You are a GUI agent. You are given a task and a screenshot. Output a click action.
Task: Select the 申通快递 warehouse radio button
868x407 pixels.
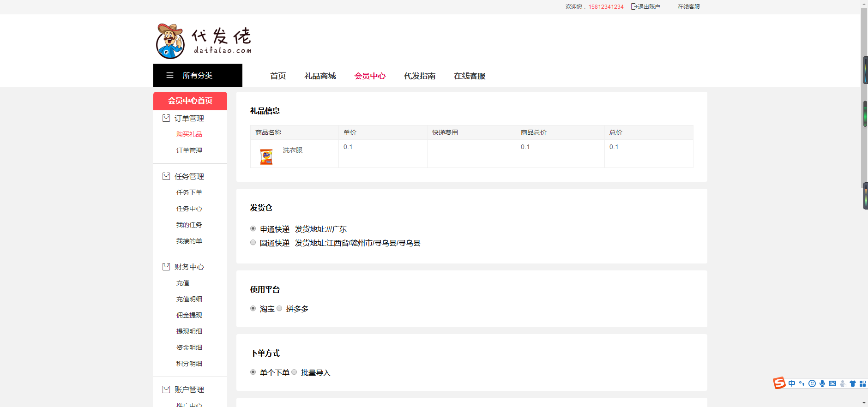[x=253, y=228]
